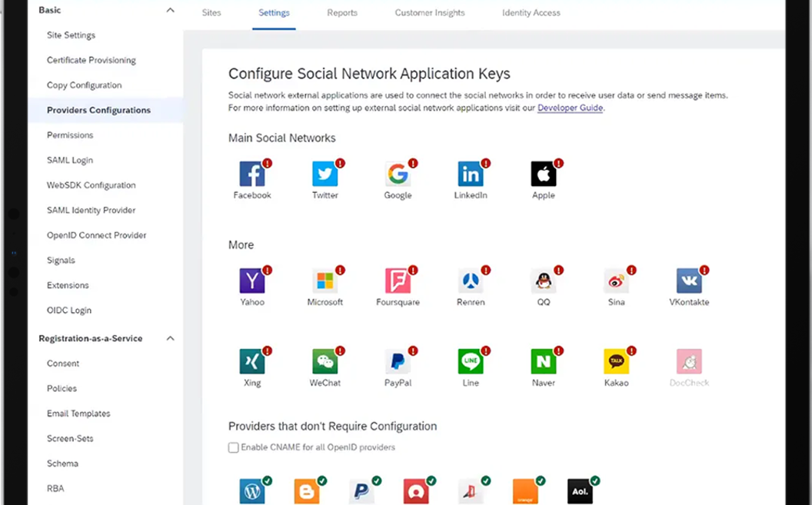812x505 pixels.
Task: Open Email Templates in the sidebar
Action: coord(78,414)
